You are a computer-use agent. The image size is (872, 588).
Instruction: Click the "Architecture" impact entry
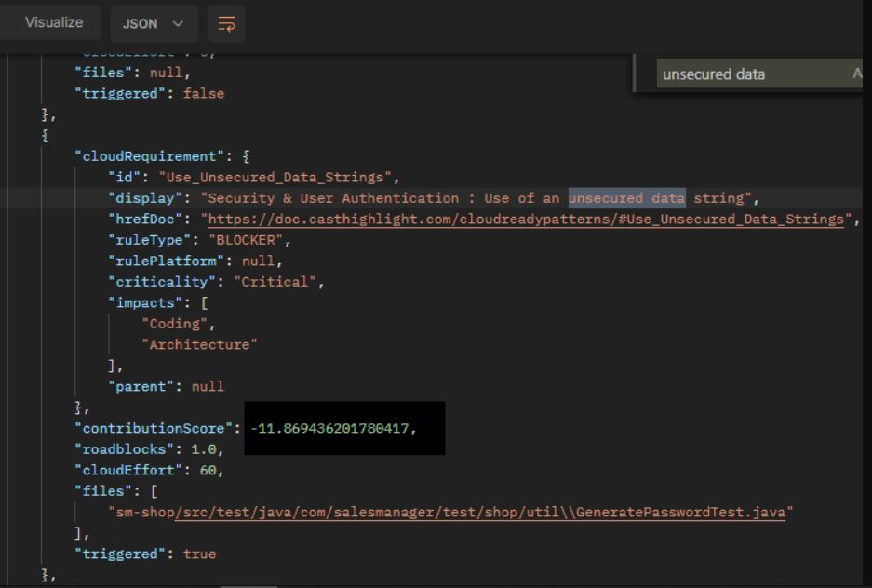tap(200, 344)
